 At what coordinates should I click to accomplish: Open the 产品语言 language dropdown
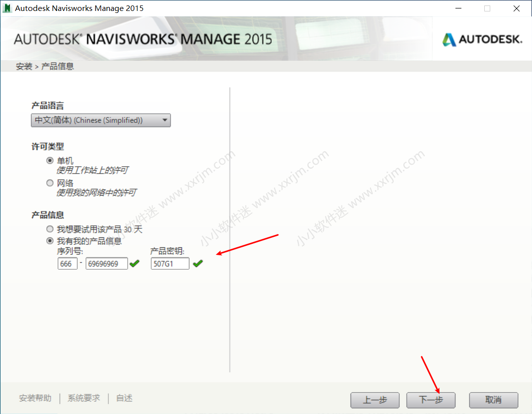[101, 120]
